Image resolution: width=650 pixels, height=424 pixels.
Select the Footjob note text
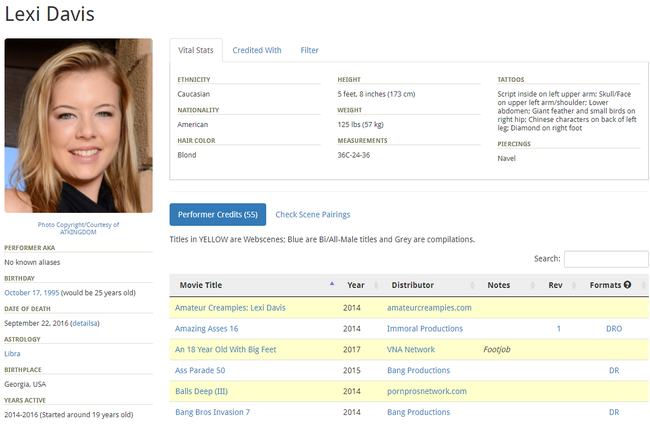497,349
